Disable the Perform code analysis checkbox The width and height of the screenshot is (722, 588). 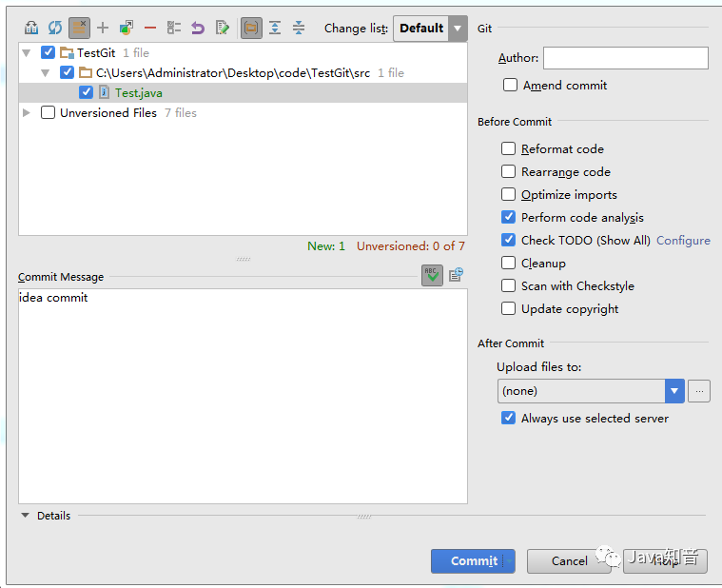[508, 217]
